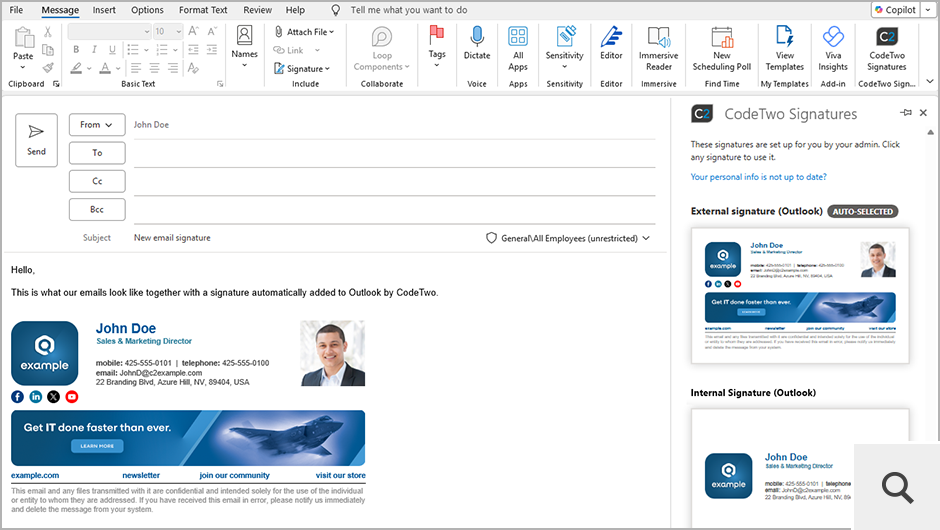
Task: Clear all formatting icon
Action: pos(193,68)
